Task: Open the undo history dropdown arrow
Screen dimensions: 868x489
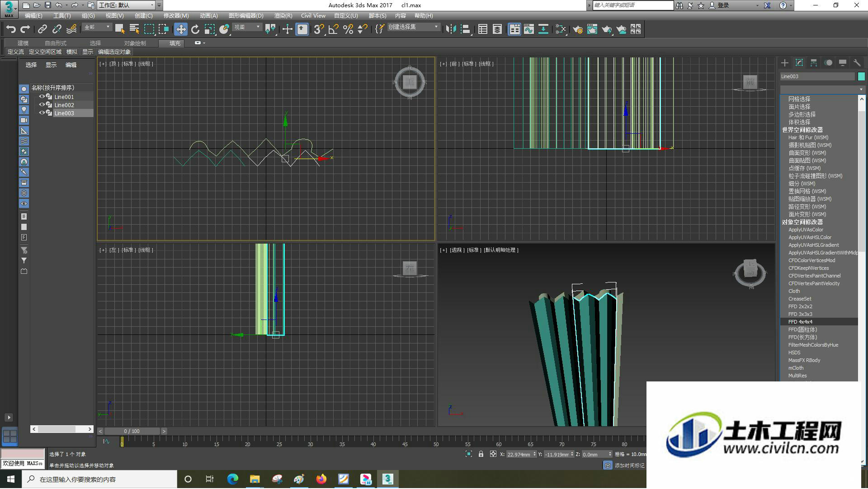Action: click(66, 5)
